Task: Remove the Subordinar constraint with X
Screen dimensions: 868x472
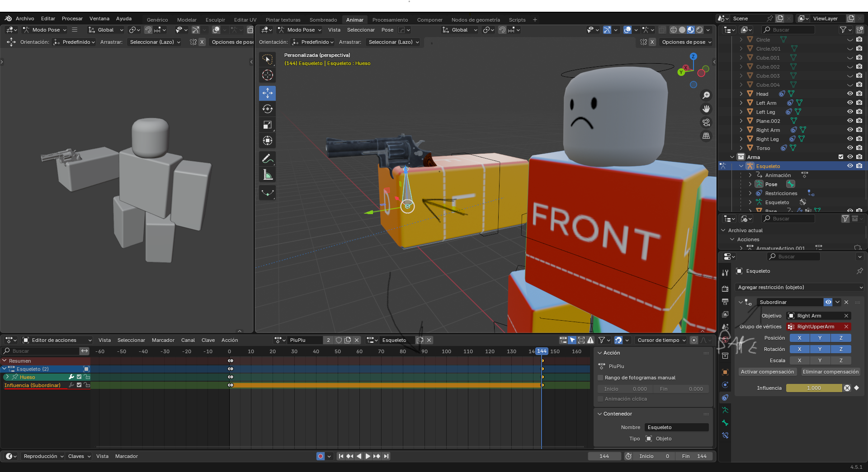Action: (x=846, y=302)
